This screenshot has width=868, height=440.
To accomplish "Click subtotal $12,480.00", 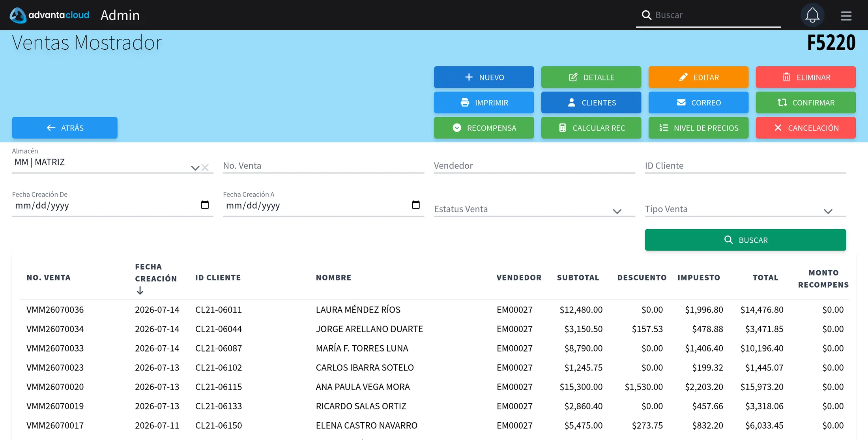I will [581, 310].
